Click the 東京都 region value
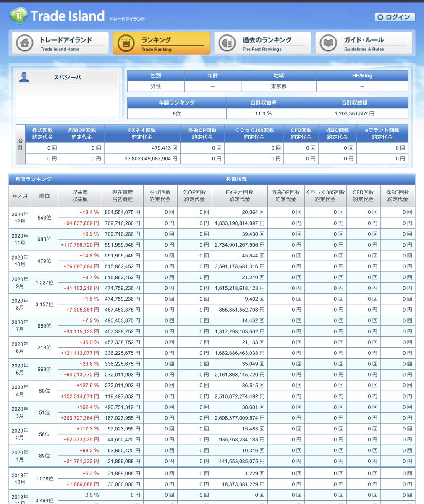 point(279,86)
